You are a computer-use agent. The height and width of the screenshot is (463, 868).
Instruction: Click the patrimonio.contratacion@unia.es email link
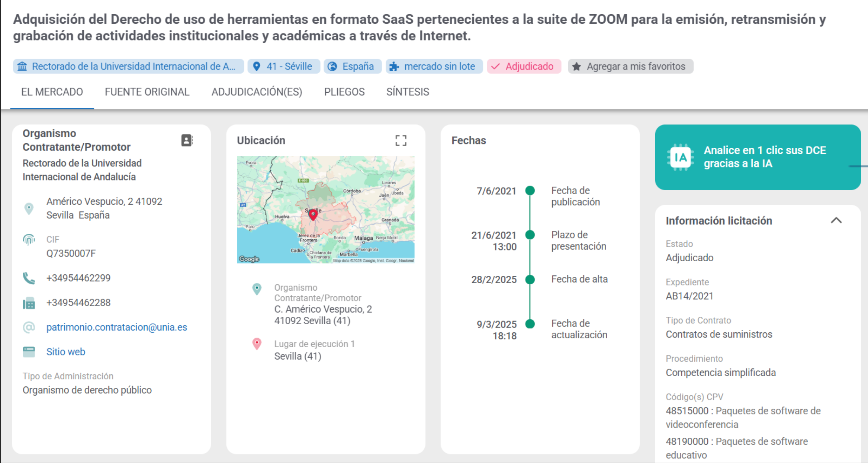pos(116,327)
